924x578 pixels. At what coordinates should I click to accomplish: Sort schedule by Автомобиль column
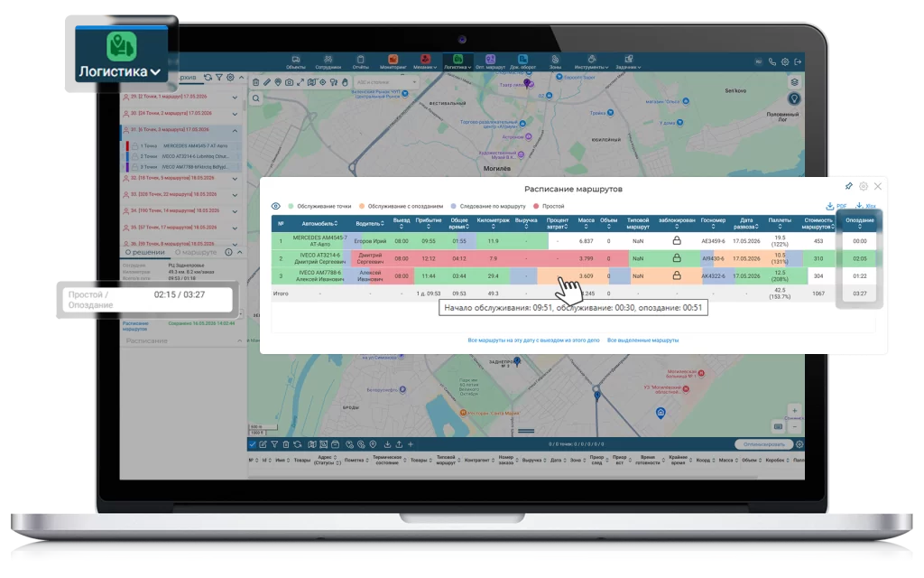(319, 224)
